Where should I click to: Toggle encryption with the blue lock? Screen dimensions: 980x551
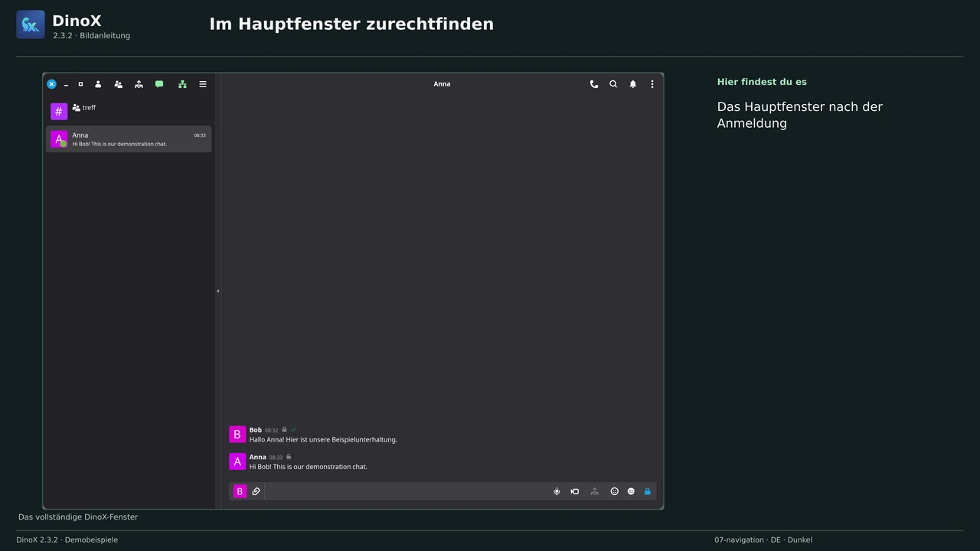click(x=648, y=491)
